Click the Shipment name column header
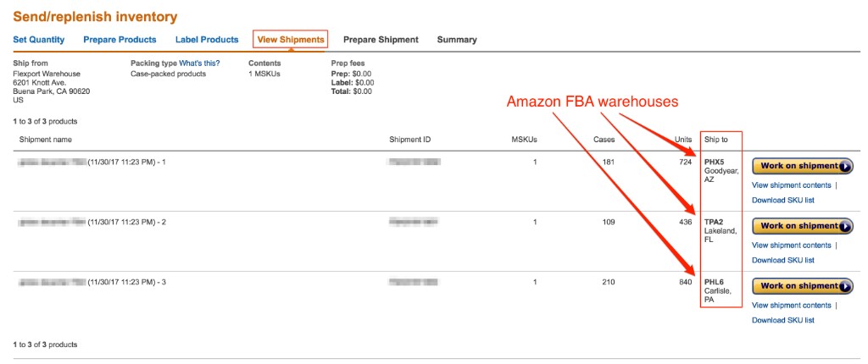Screen dimensions: 868x364 point(46,140)
